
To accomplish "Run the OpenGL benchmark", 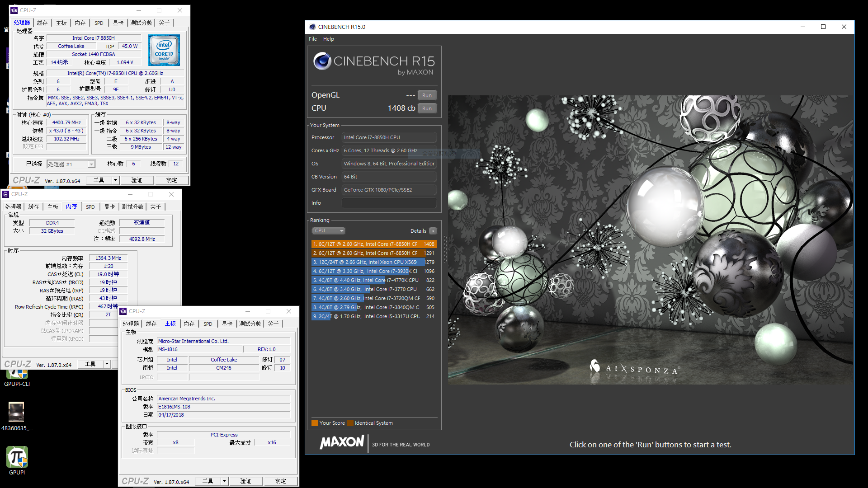I will (427, 95).
